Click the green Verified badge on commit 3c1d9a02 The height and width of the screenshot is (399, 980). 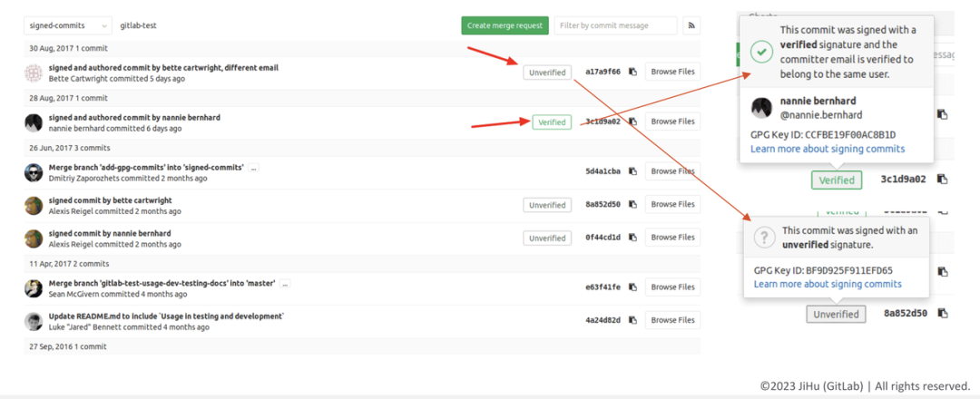click(x=552, y=122)
